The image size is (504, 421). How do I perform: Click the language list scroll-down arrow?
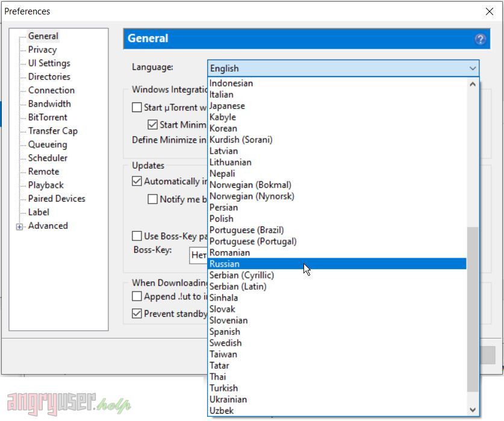point(473,410)
